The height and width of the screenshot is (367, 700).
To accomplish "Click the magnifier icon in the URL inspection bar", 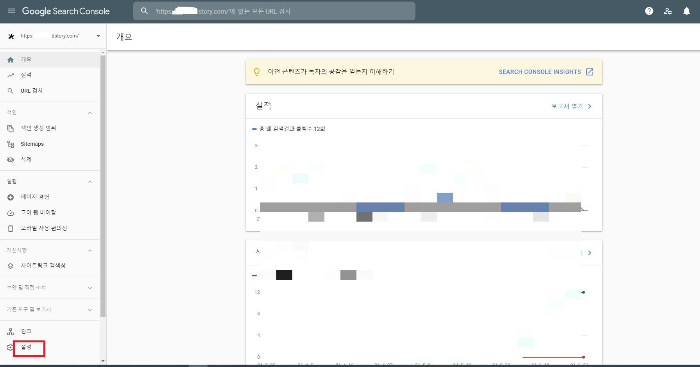I will coord(144,11).
